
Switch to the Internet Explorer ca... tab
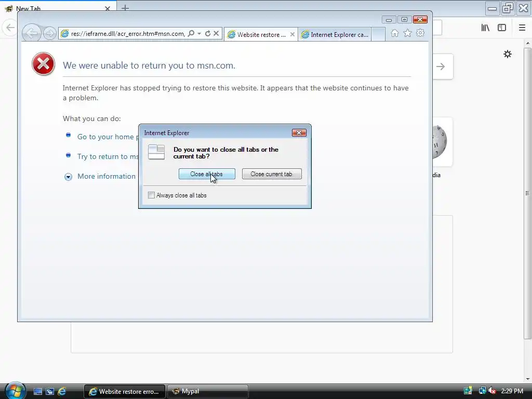(335, 34)
